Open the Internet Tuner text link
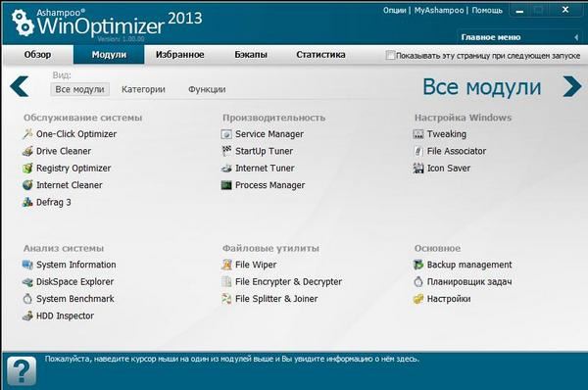 click(265, 168)
